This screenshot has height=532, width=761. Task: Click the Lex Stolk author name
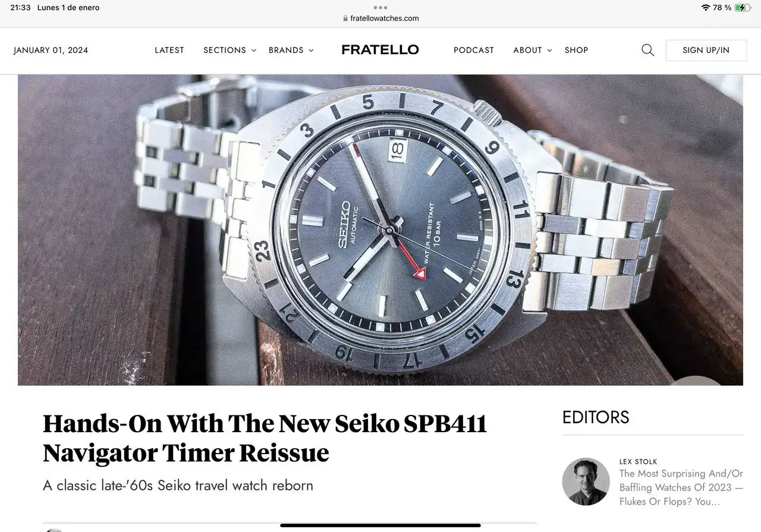pyautogui.click(x=639, y=461)
